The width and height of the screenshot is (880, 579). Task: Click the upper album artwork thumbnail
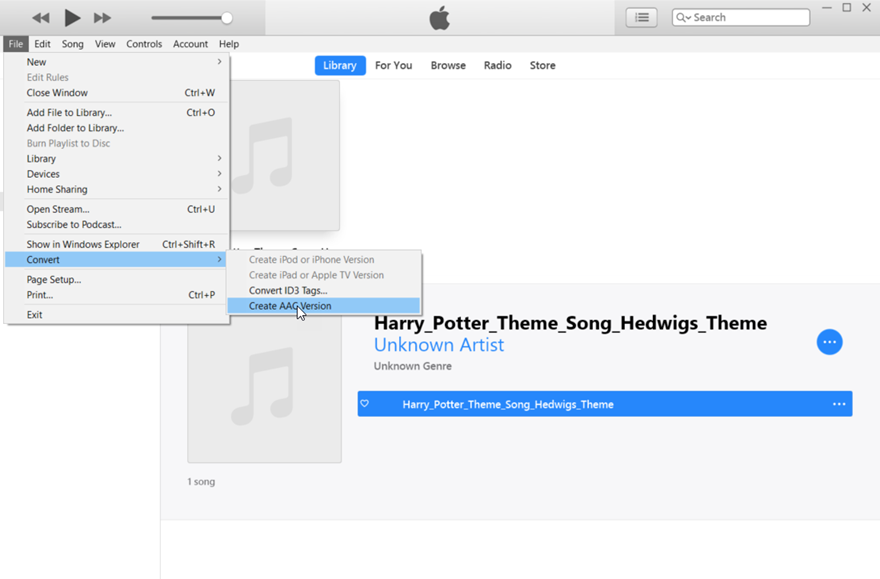click(x=285, y=155)
